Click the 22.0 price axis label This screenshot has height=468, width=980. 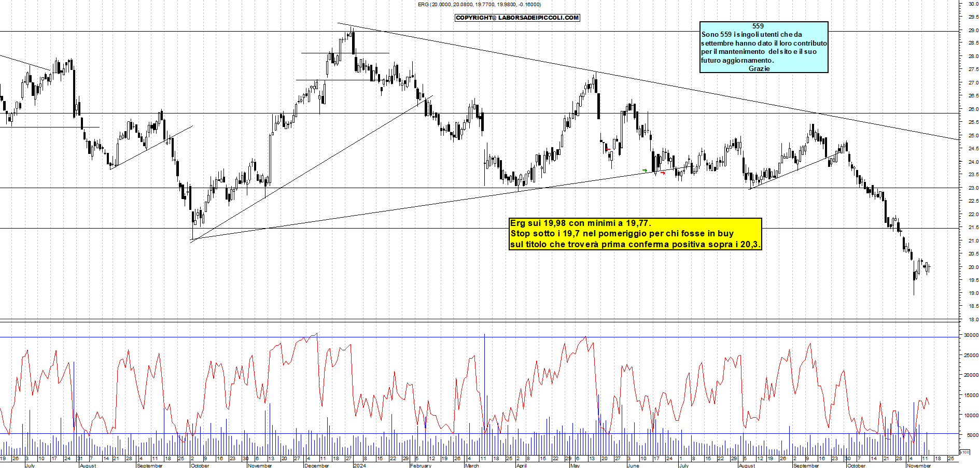click(973, 215)
